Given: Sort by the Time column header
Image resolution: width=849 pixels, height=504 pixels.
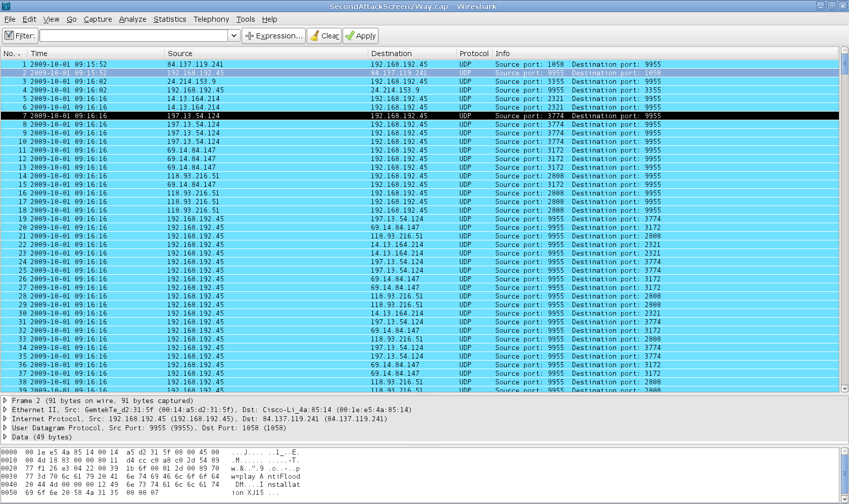Looking at the screenshot, I should pyautogui.click(x=96, y=54).
